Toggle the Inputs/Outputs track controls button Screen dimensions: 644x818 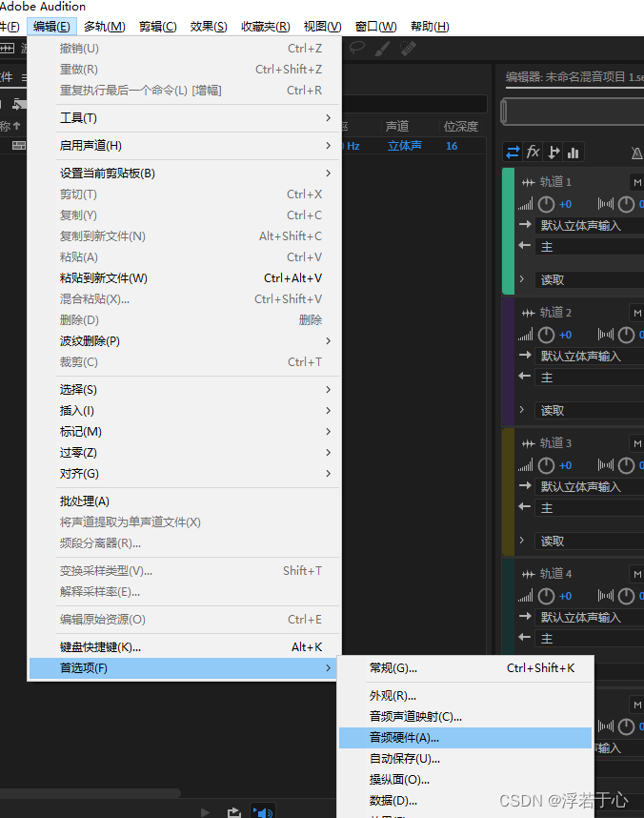pos(513,152)
